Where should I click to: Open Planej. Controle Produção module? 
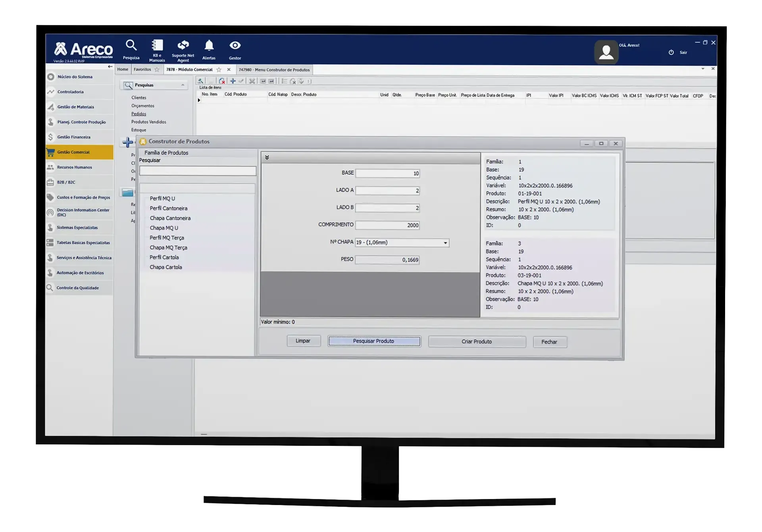coord(79,122)
